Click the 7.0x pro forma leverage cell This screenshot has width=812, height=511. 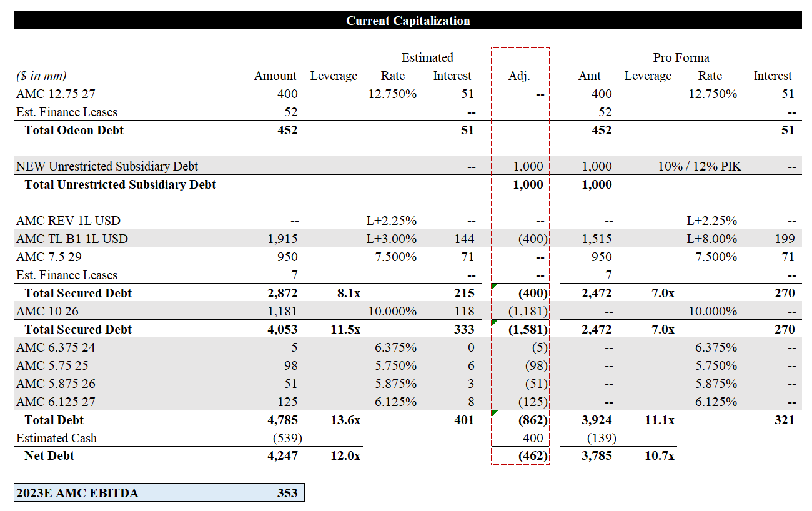click(664, 292)
